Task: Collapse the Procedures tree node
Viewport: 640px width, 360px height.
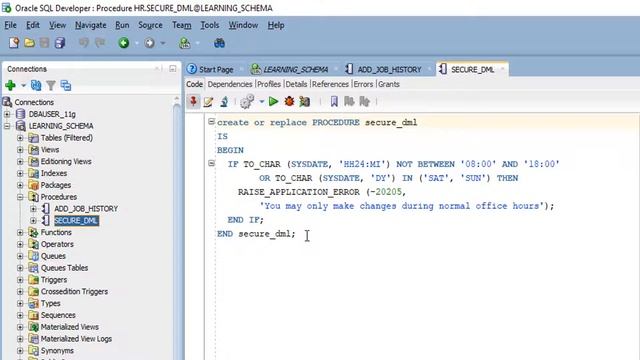Action: tap(20, 197)
